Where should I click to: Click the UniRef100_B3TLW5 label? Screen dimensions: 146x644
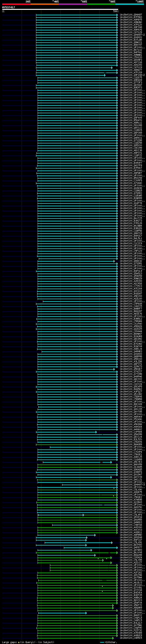131,40
